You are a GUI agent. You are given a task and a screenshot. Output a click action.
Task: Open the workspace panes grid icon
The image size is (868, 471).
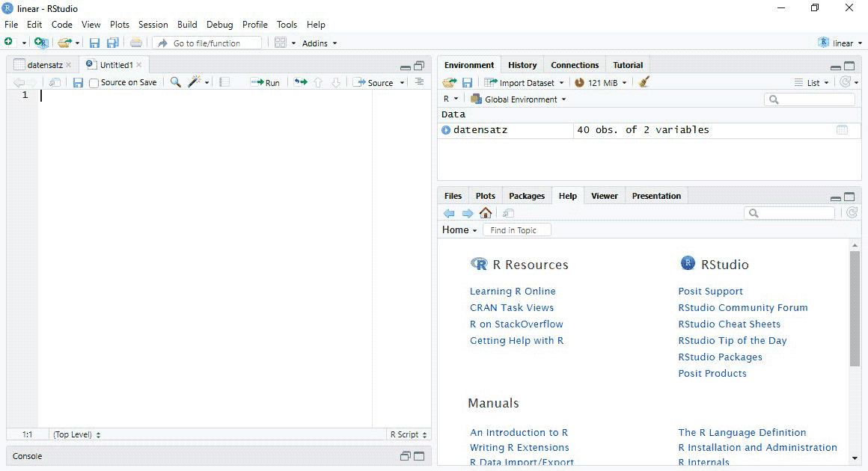(281, 43)
